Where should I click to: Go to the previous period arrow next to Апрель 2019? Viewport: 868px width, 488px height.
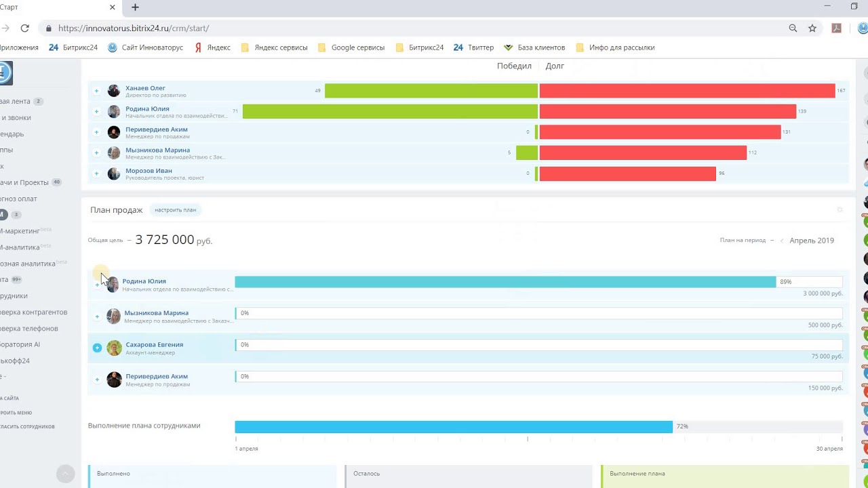[781, 241]
